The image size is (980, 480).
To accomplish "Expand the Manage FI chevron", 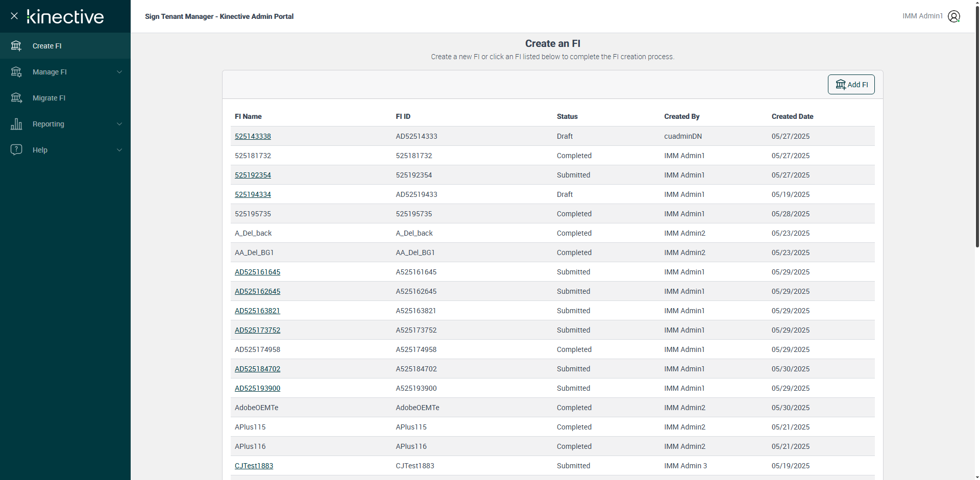I will [119, 72].
